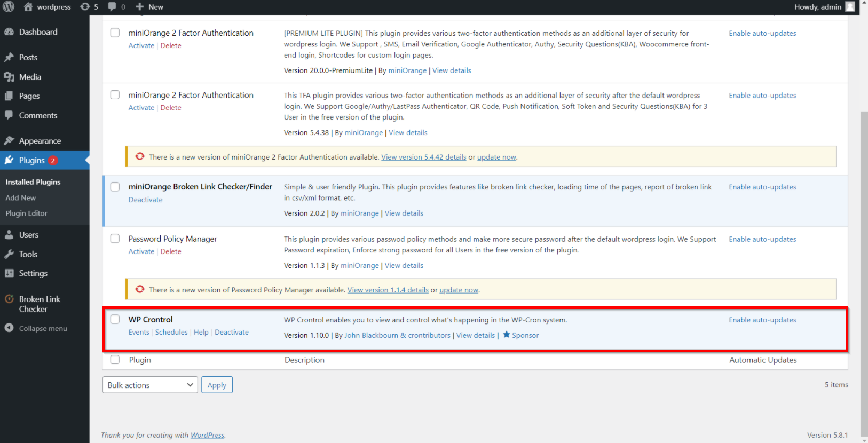Click the Collapse menu arrow icon

click(x=9, y=328)
